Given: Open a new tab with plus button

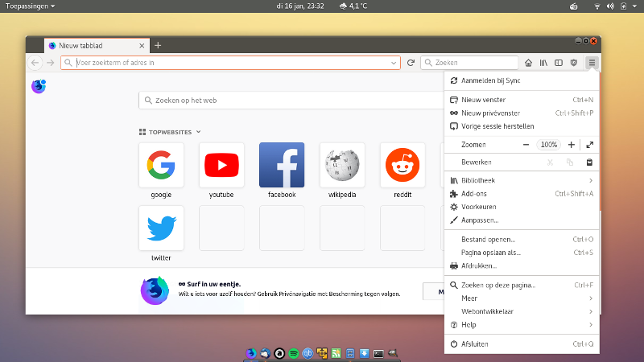Looking at the screenshot, I should [x=158, y=46].
